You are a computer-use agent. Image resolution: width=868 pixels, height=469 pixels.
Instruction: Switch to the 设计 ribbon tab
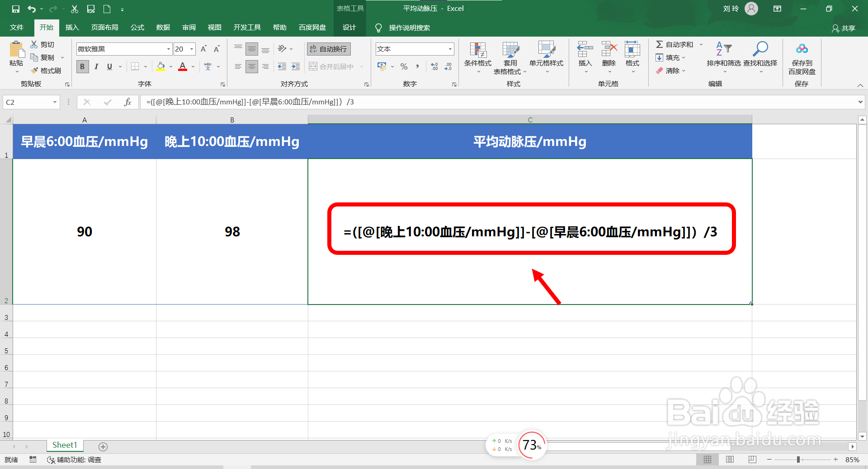point(349,27)
